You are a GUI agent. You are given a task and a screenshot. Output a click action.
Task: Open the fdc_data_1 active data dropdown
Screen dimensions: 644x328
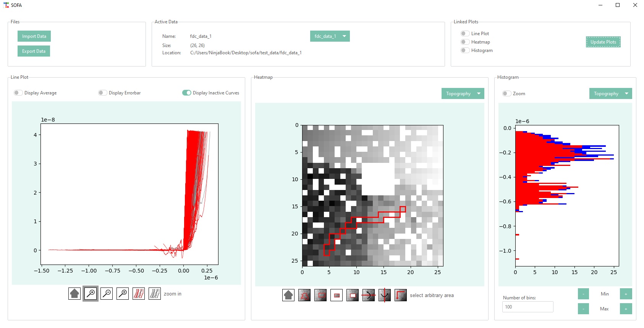pos(330,36)
